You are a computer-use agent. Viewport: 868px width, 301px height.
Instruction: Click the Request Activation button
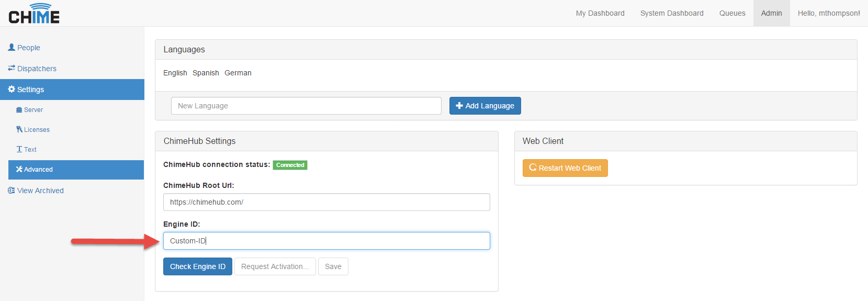coord(275,266)
